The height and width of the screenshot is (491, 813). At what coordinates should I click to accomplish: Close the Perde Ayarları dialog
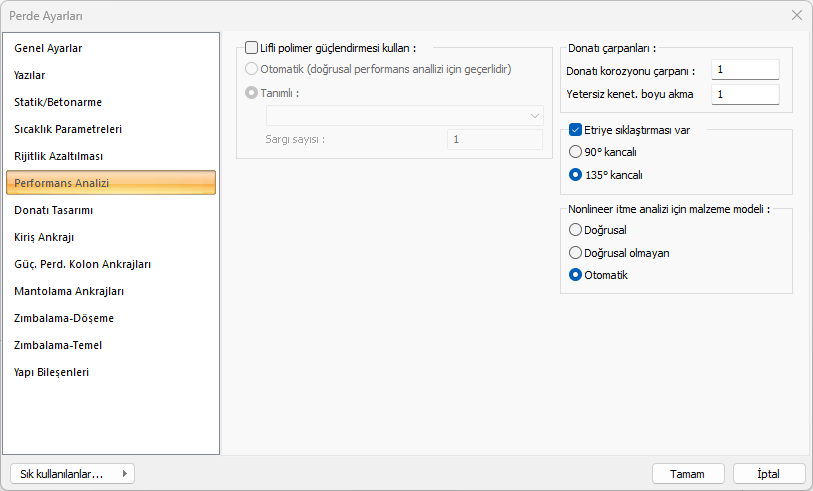click(x=797, y=15)
